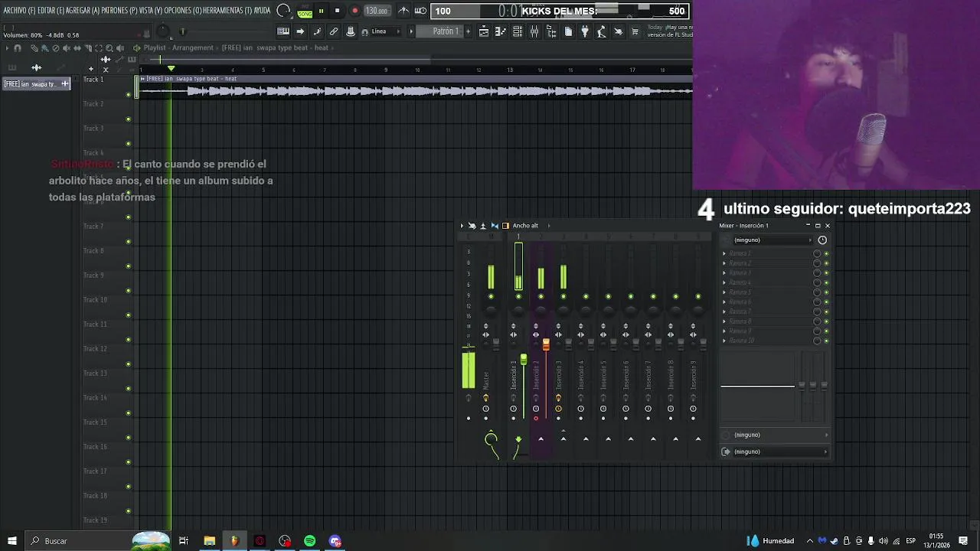The image size is (980, 551).
Task: Select the playlist Mute tool speaker icon
Action: tap(67, 48)
